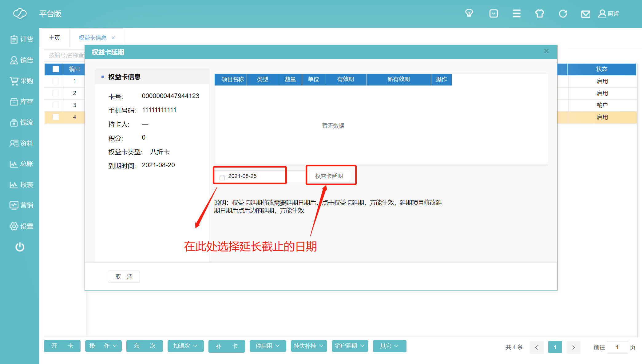Select the 权益卡信息 tab

pyautogui.click(x=93, y=38)
